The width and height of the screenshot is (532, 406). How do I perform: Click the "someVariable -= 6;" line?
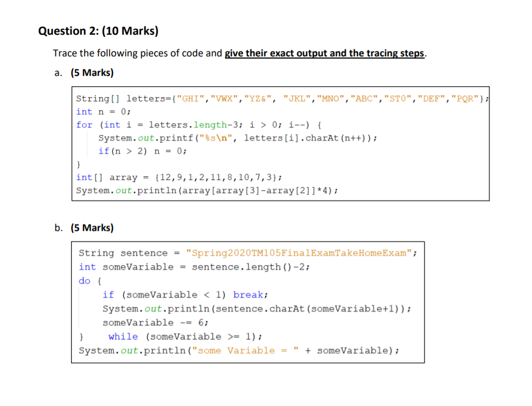point(156,323)
